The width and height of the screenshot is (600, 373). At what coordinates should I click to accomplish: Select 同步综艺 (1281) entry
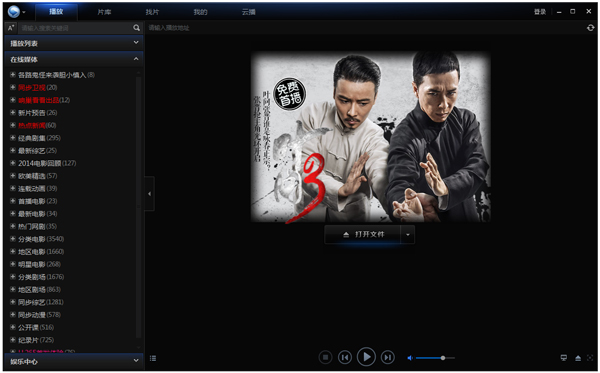(41, 302)
